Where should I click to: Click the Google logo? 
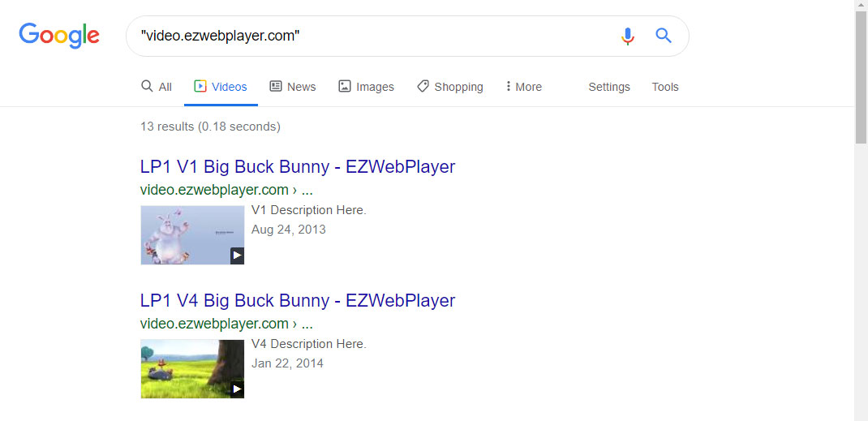pyautogui.click(x=59, y=36)
